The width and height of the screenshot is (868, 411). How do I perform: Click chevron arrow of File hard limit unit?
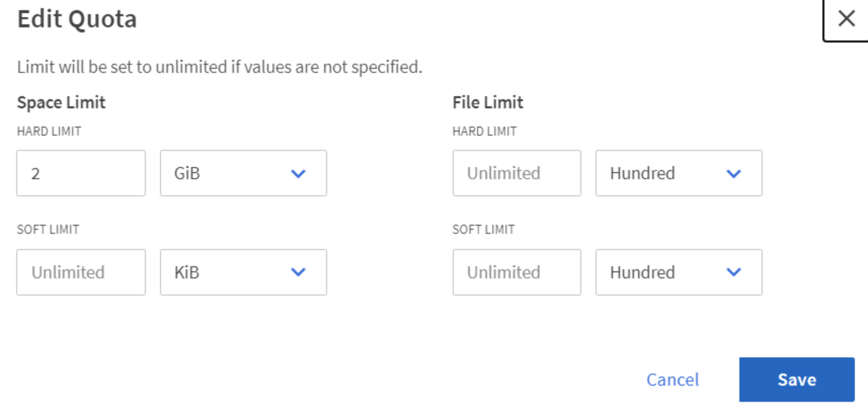pos(733,174)
